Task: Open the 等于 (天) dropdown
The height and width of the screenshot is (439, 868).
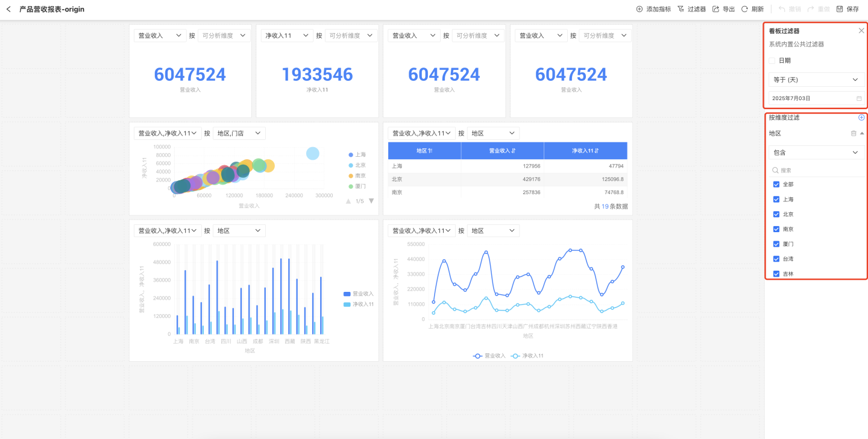Action: tap(816, 80)
